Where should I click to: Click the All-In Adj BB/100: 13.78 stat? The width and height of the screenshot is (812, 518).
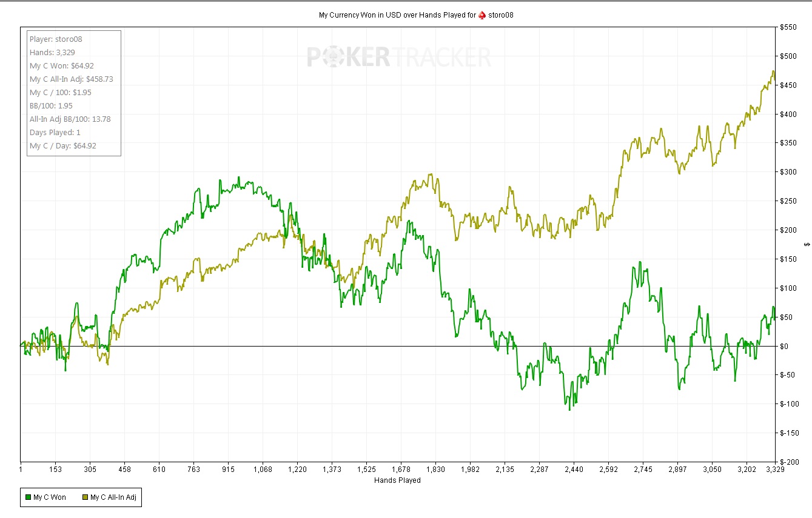[x=70, y=119]
